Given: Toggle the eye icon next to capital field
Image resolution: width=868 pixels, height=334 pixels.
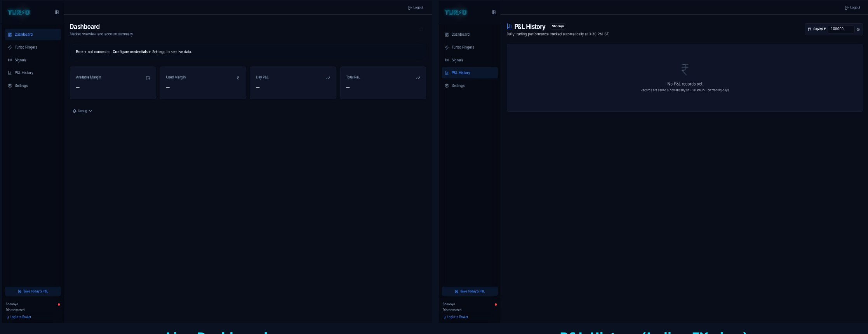Looking at the screenshot, I should tap(858, 29).
